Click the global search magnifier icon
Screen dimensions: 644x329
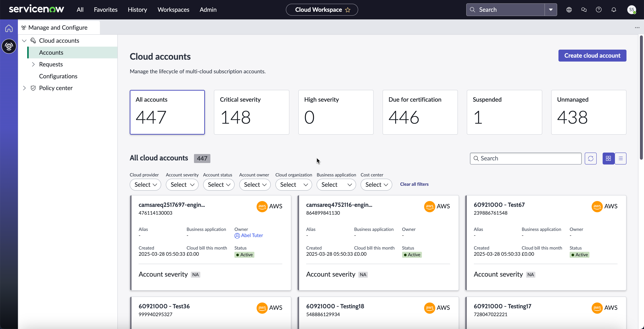point(473,10)
